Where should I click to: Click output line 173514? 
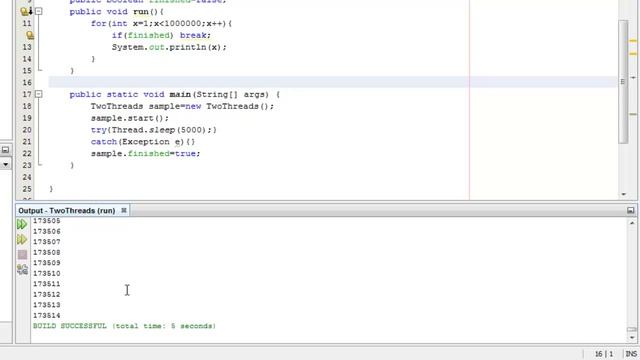click(x=47, y=316)
